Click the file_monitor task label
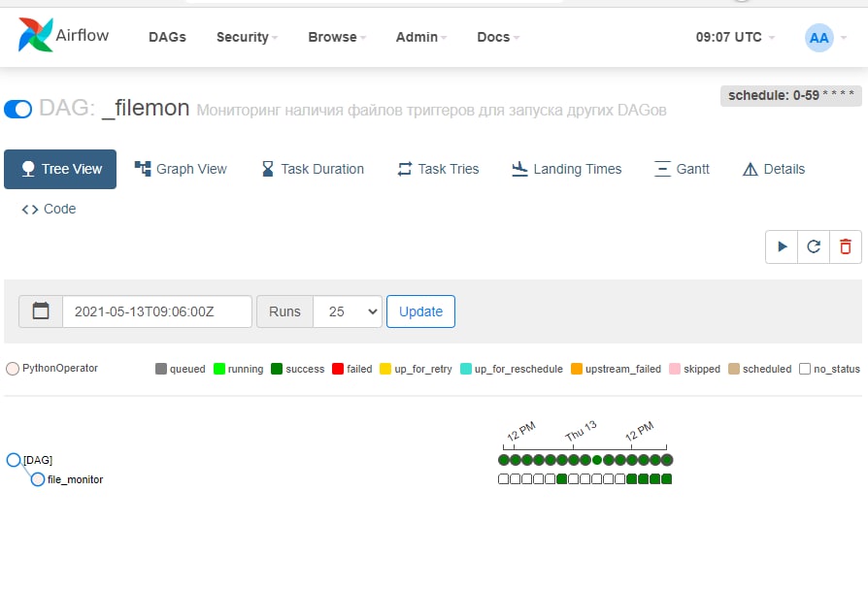 pyautogui.click(x=76, y=479)
